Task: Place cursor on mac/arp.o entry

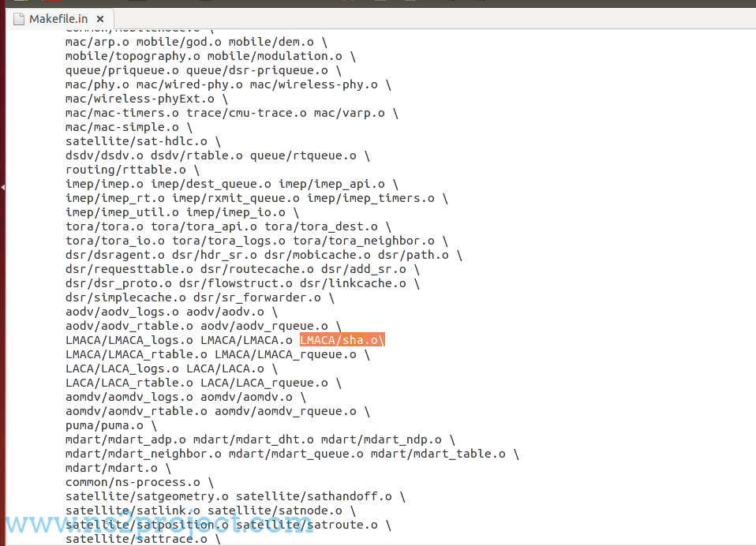Action: pyautogui.click(x=97, y=42)
